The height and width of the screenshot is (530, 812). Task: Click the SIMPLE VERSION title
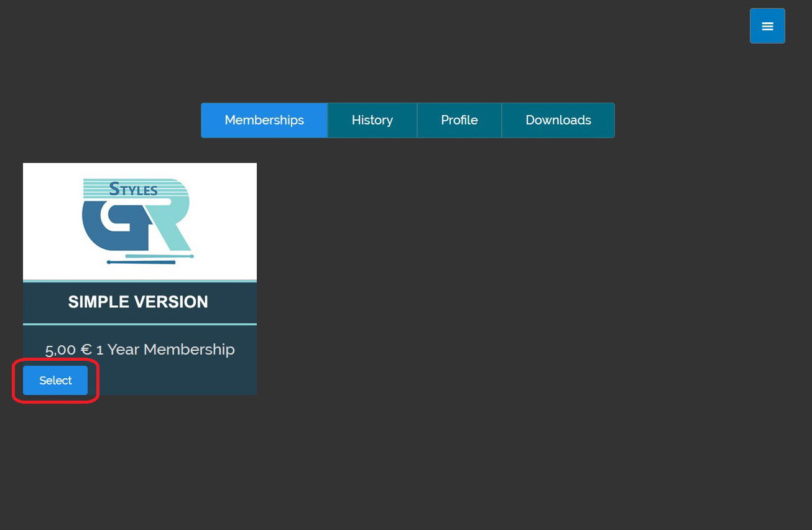click(138, 302)
